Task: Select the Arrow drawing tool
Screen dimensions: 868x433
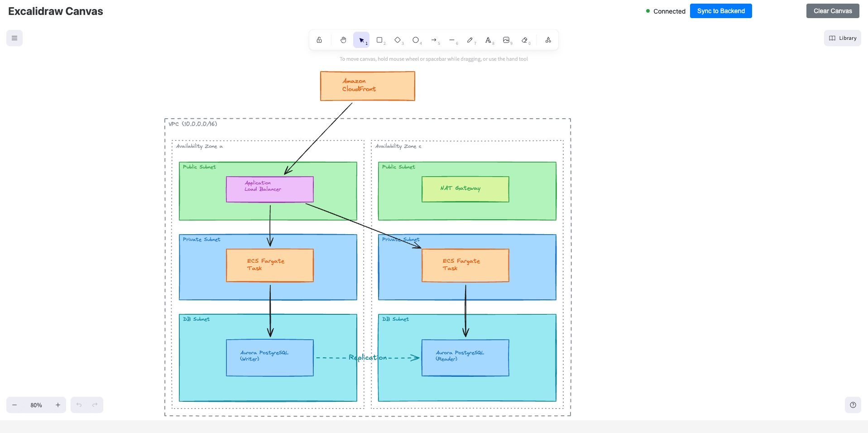Action: 434,40
